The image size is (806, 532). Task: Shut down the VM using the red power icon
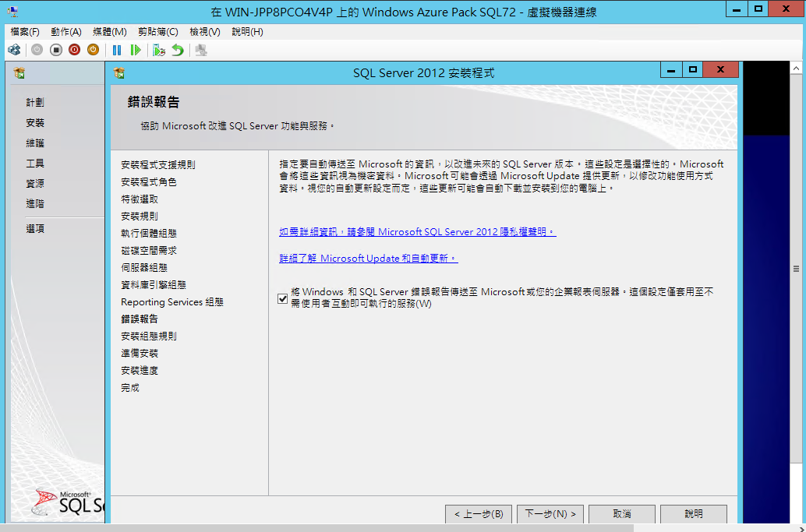[x=75, y=50]
